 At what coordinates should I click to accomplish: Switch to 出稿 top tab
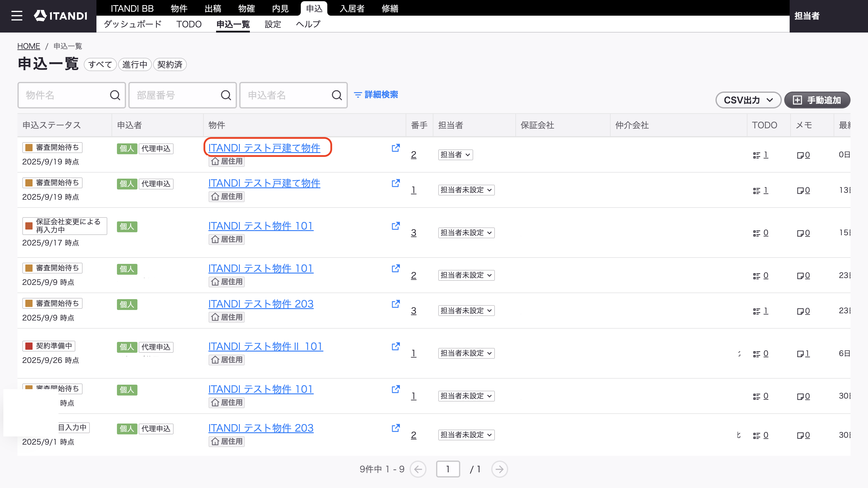213,8
